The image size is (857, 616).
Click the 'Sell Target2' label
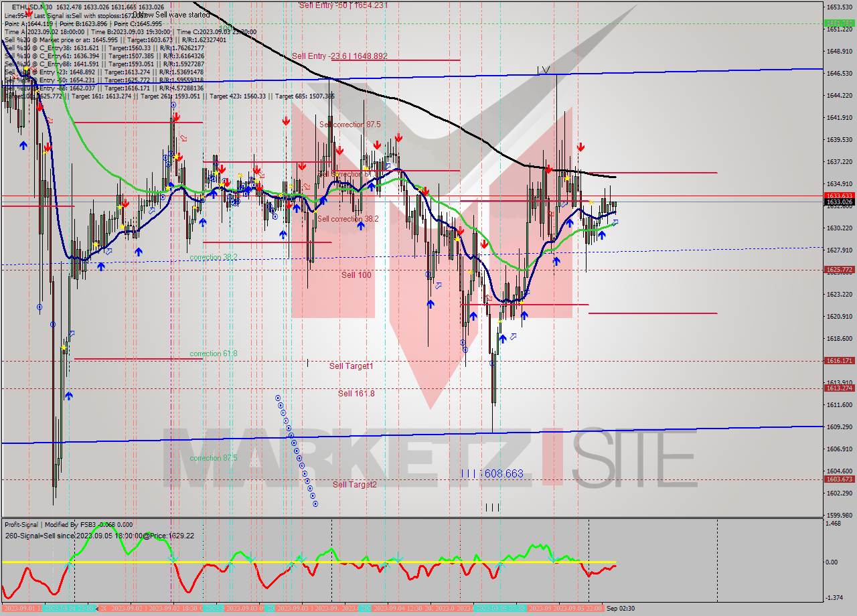[355, 484]
